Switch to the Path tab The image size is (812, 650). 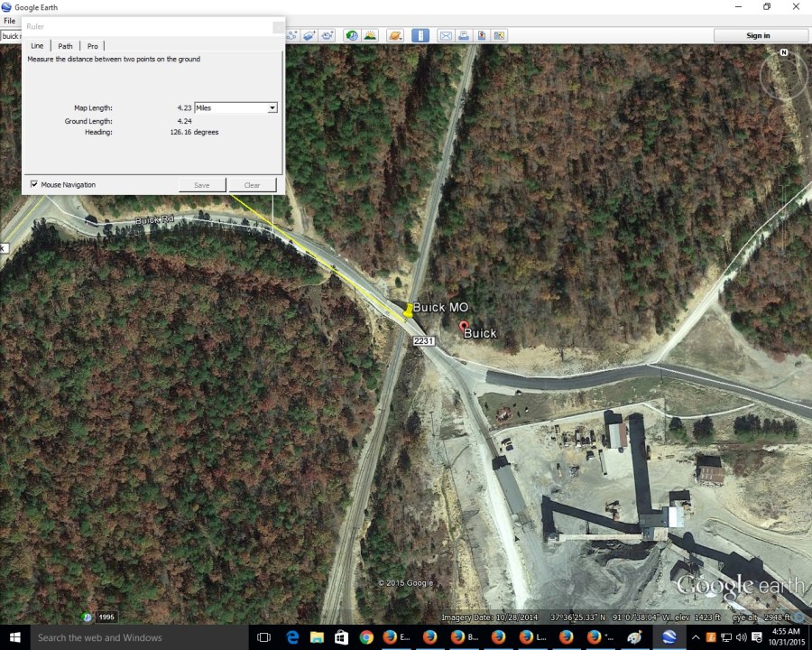pos(66,46)
